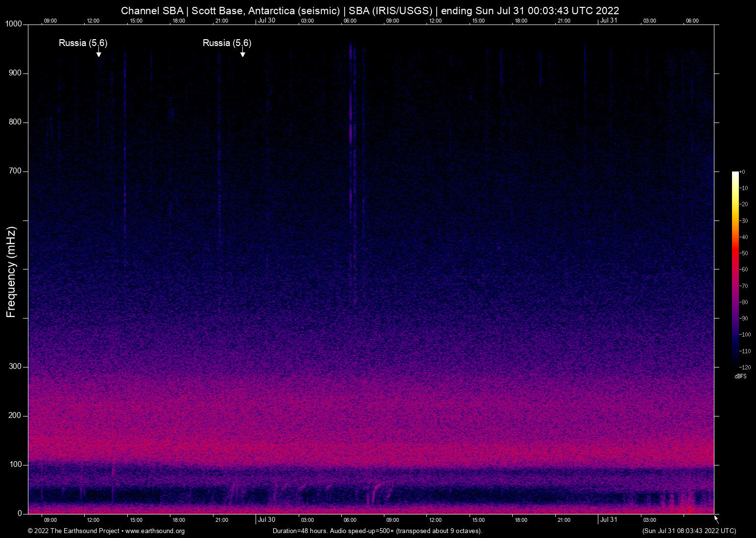Click the Jul 30 label on the top timeline
The height and width of the screenshot is (538, 756).
(267, 21)
